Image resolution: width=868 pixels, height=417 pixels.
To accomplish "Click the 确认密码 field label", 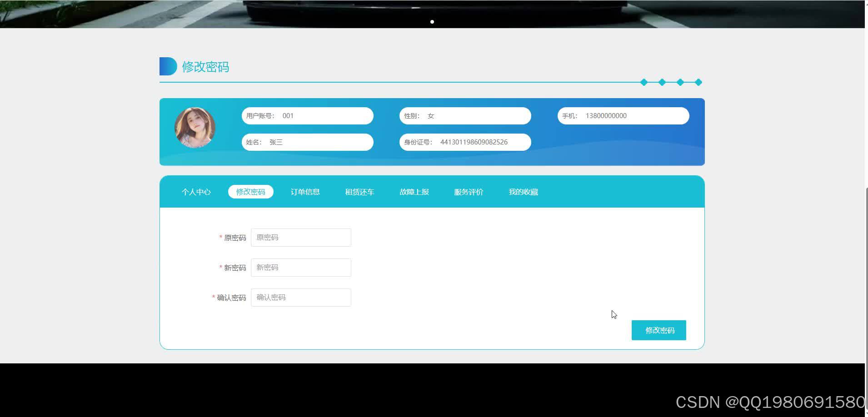I will click(231, 298).
